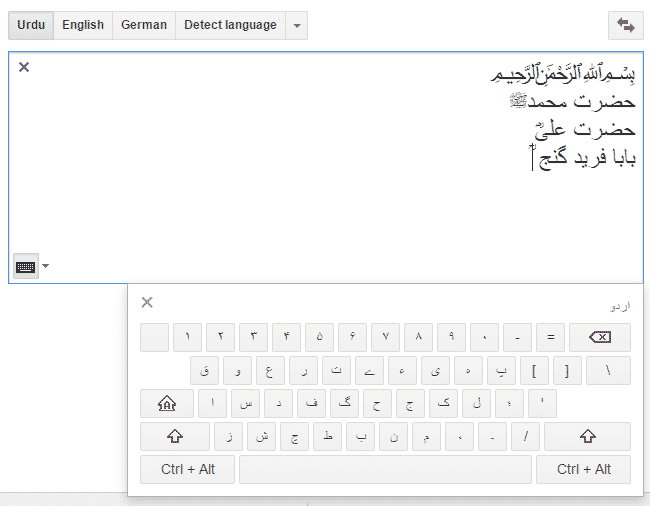
Task: Click the ن key on the keyboard
Action: tap(393, 436)
